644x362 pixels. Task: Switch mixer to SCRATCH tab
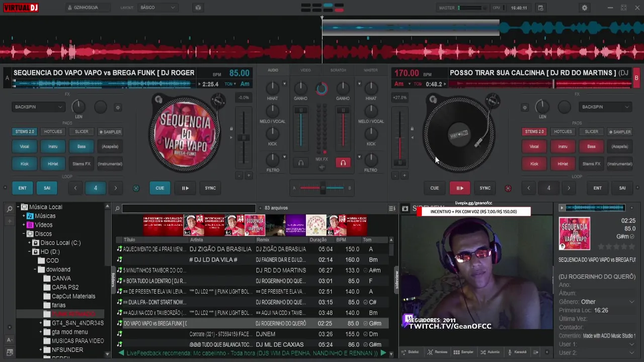point(338,70)
